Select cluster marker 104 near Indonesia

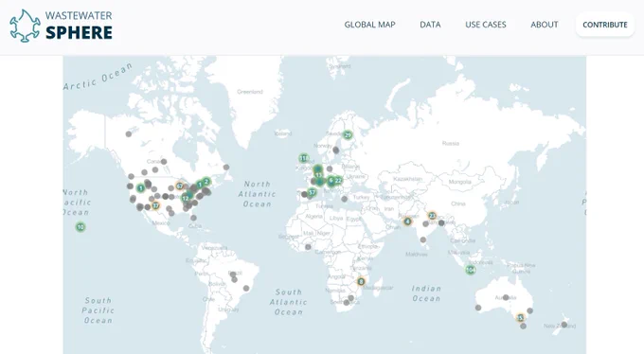(471, 270)
